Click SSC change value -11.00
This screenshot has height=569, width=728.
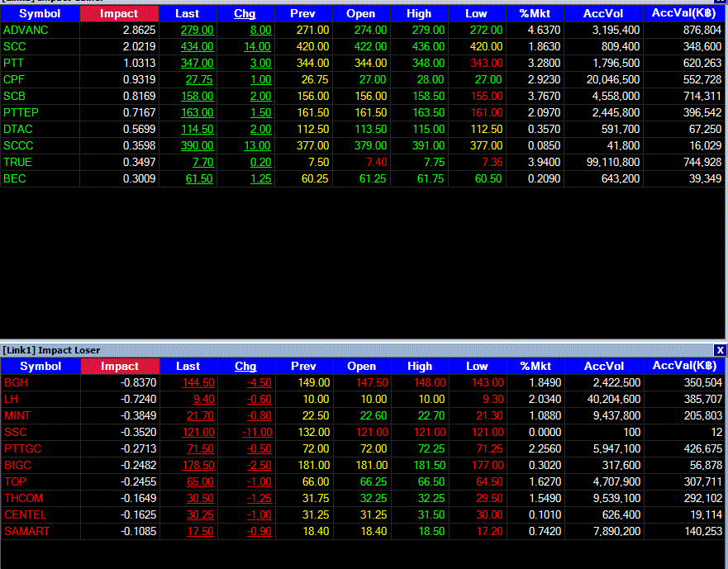coord(257,433)
